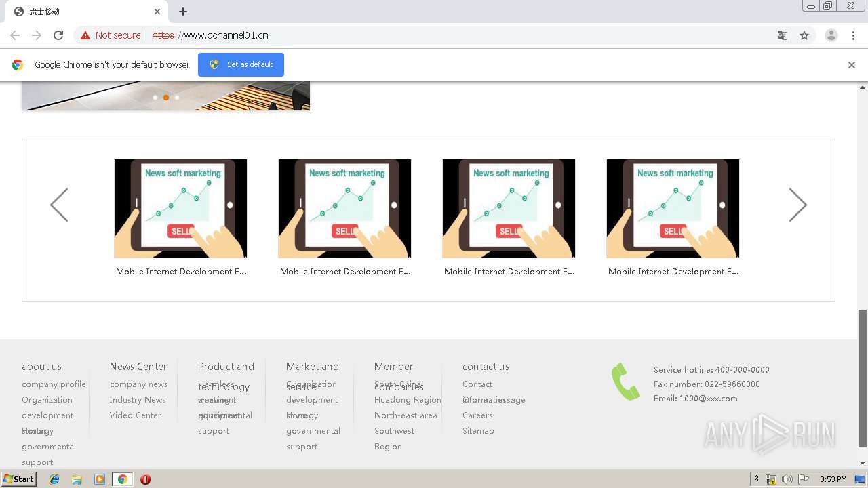Click the about us footer heading

41,367
